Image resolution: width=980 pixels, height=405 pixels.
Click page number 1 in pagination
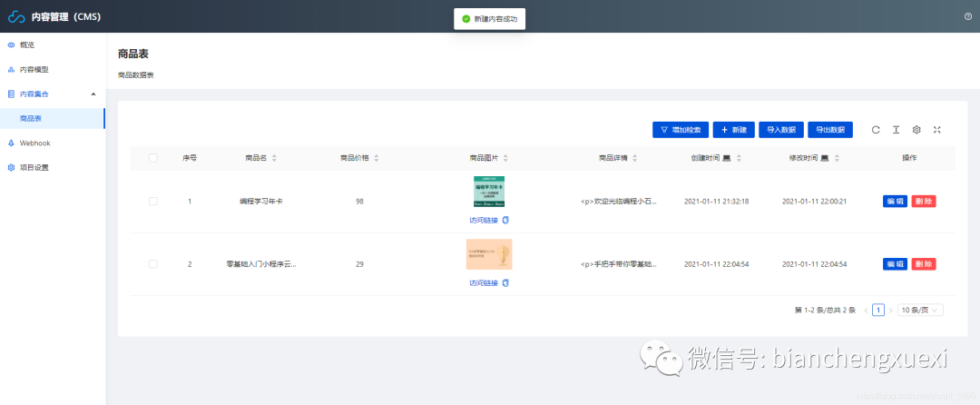pos(878,310)
